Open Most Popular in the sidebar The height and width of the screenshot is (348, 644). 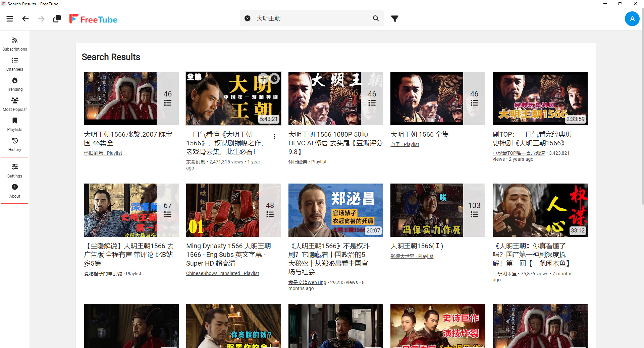(x=15, y=105)
